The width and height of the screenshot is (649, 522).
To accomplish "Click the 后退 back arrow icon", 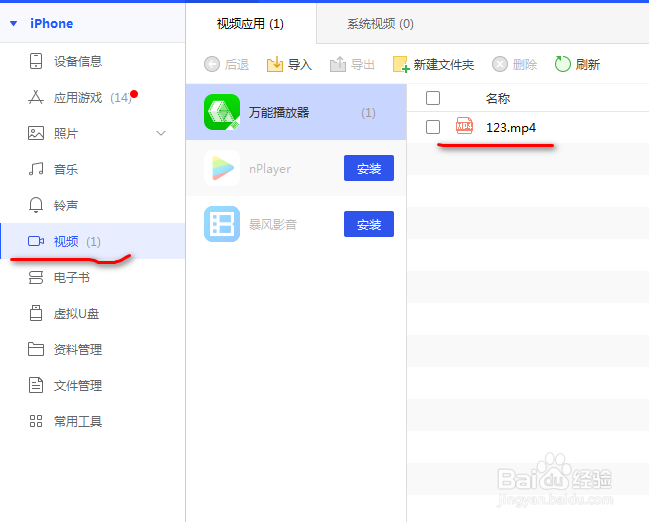I will point(212,64).
